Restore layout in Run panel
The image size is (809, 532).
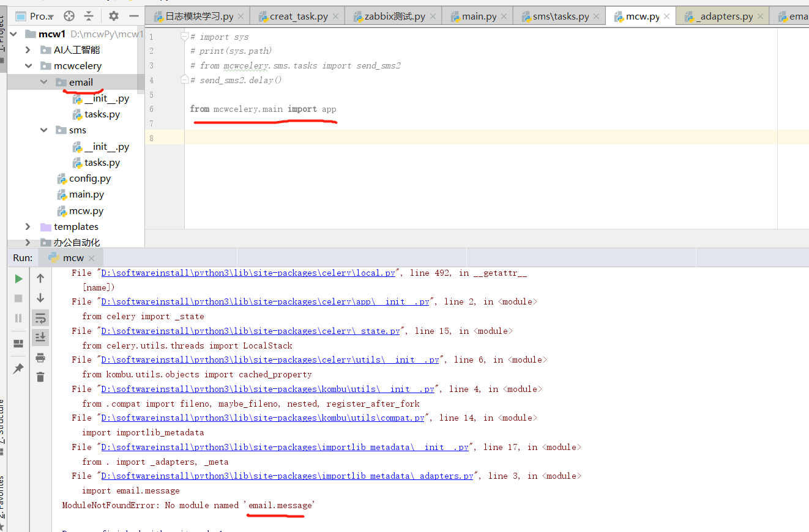tap(18, 344)
